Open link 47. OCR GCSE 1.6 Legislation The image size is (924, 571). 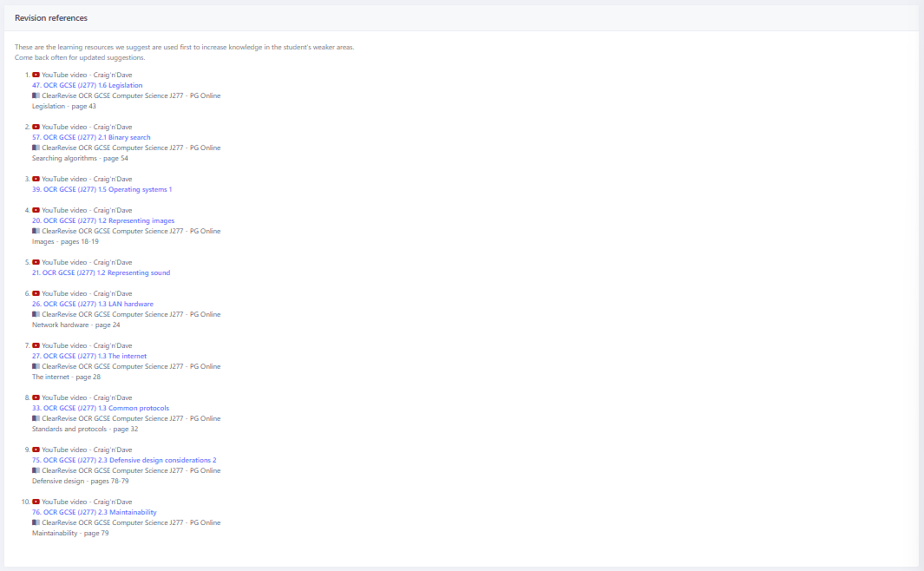(88, 85)
